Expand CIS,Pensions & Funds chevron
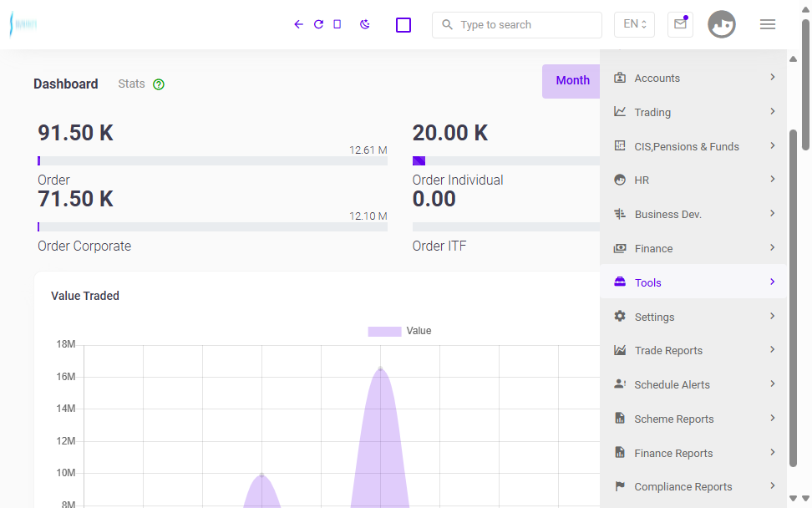 tap(773, 145)
